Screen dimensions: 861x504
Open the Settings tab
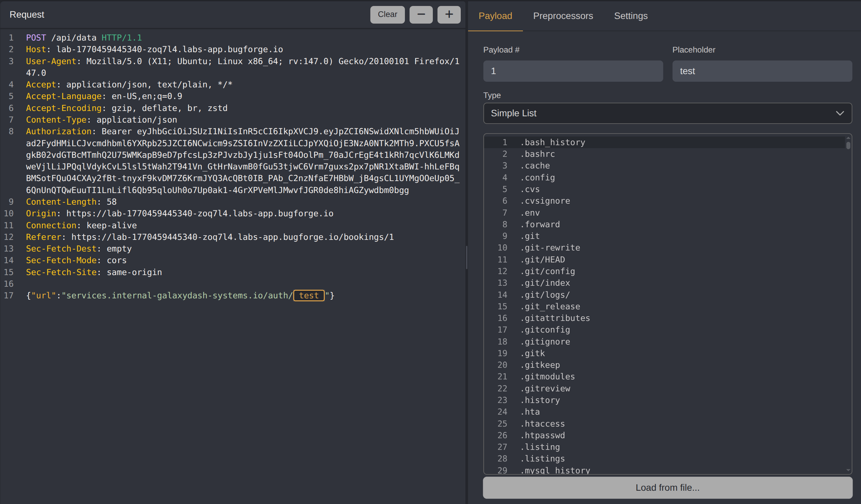pos(630,16)
